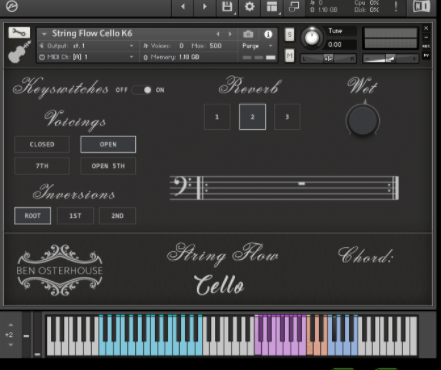Toggle the Keyswitches OFF/ON switch

coord(142,90)
